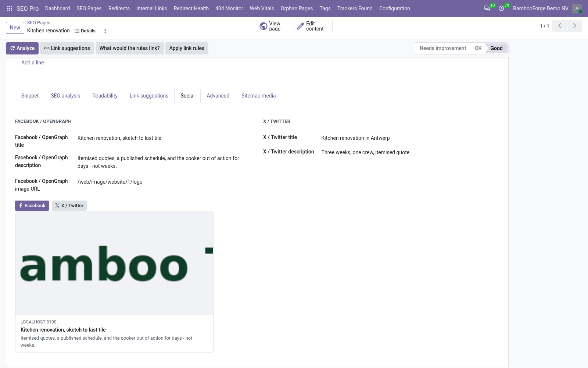Open the messages conversation icon
Screen dimensions: 588x368
click(487, 8)
